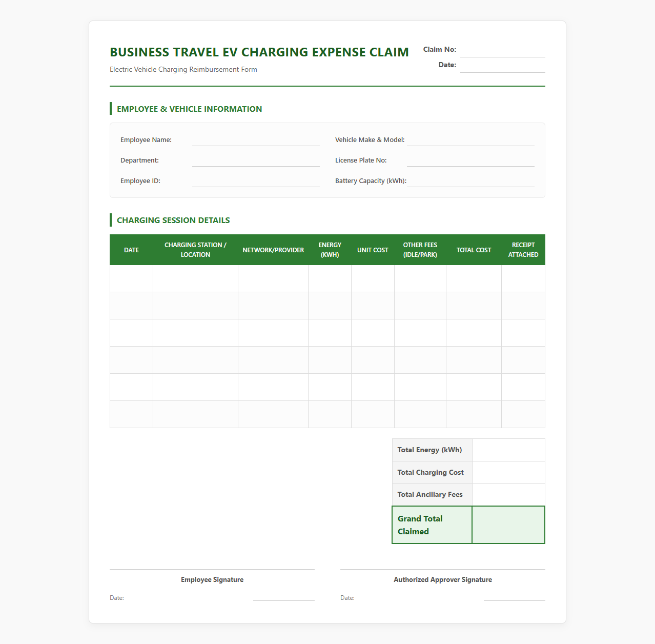
Task: Click the Employee ID input line
Action: point(256,181)
